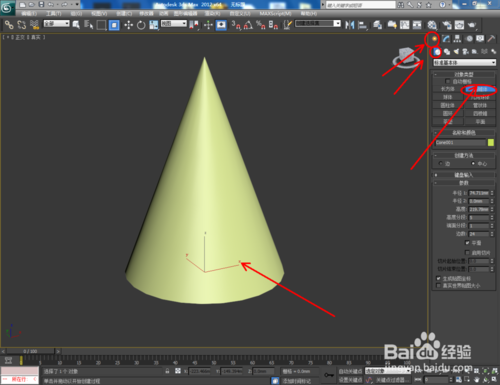Select the Move tool in toolbar
The width and height of the screenshot is (500, 385).
click(x=128, y=25)
